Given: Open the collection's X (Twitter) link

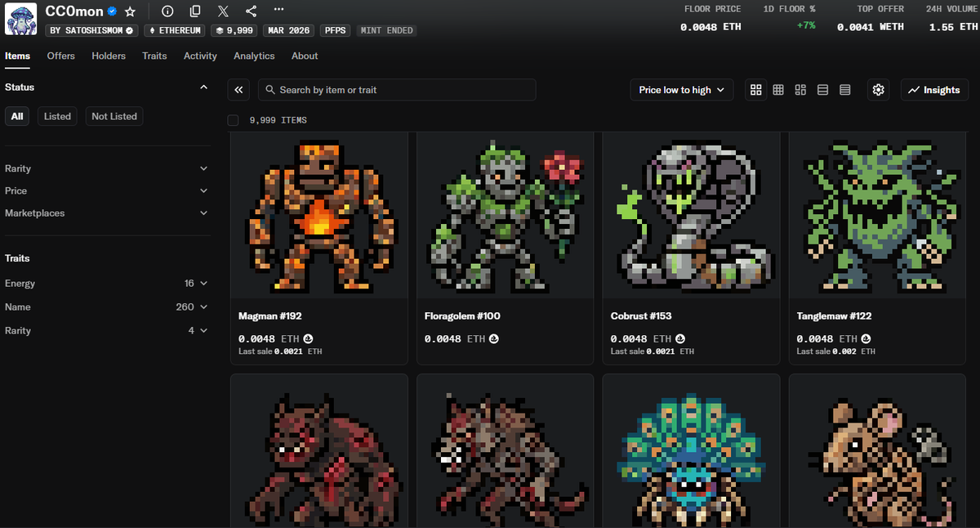Looking at the screenshot, I should click(x=223, y=11).
